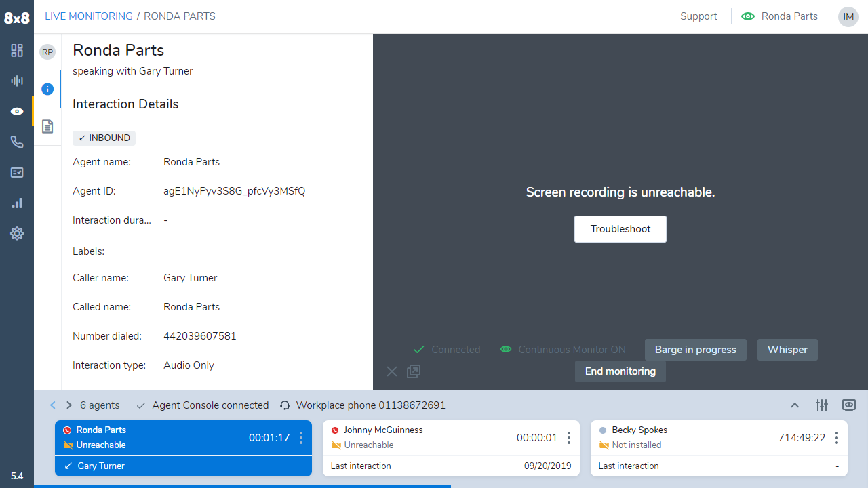Click the agent ID value agE1NyPyv3S8G_pfcVy3MSfQ
Viewport: 868px width, 488px height.
tap(235, 191)
